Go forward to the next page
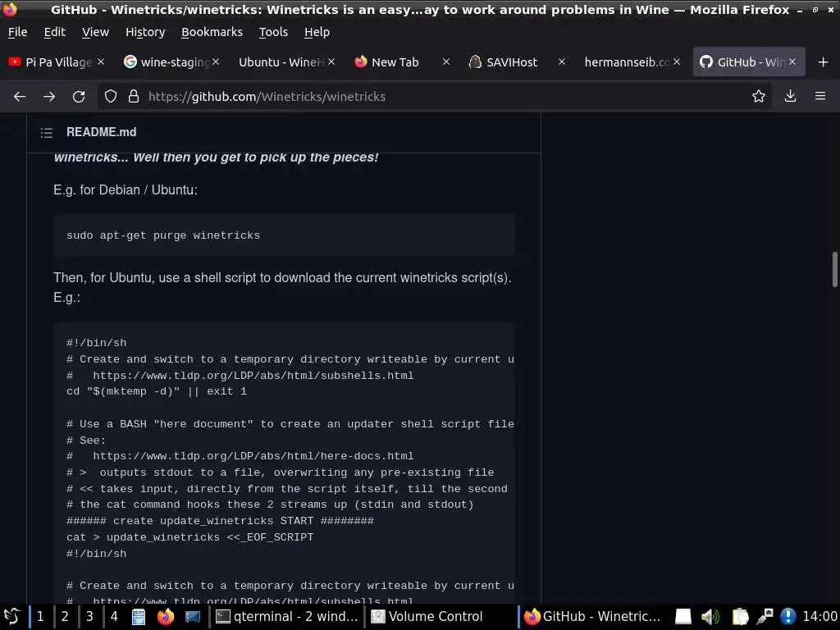The height and width of the screenshot is (630, 840). pyautogui.click(x=48, y=97)
